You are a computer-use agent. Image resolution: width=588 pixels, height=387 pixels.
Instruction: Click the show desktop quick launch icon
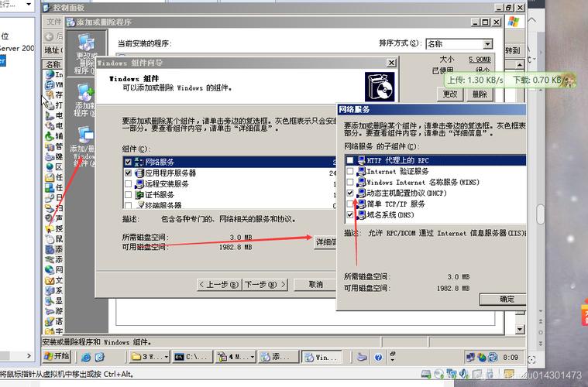[99, 357]
